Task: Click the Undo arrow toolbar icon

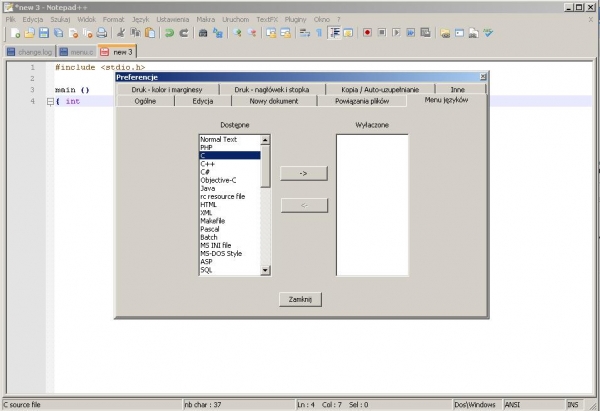Action: 170,33
